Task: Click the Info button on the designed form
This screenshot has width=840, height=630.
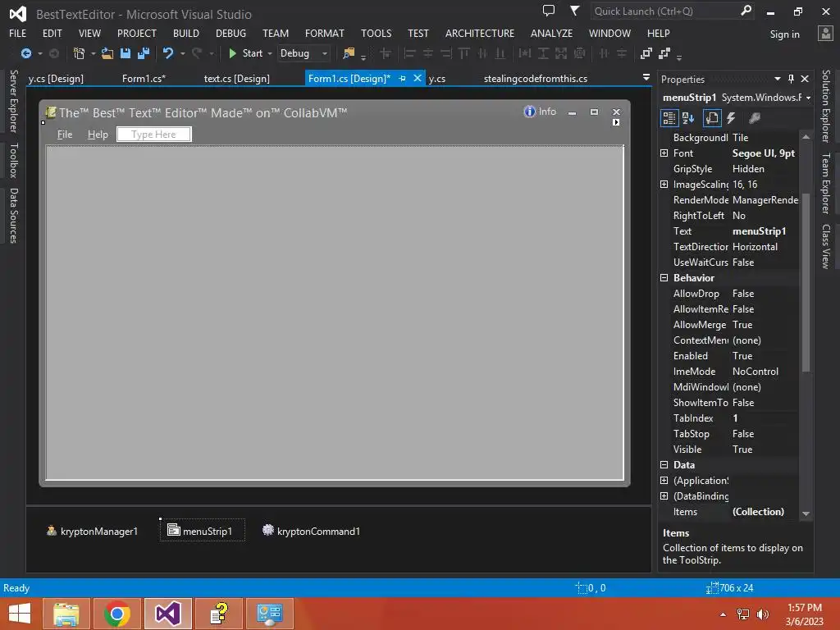Action: point(540,112)
